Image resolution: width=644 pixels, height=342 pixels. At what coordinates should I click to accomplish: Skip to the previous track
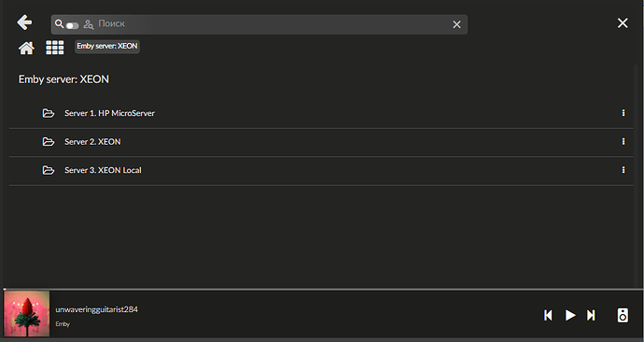click(x=548, y=315)
